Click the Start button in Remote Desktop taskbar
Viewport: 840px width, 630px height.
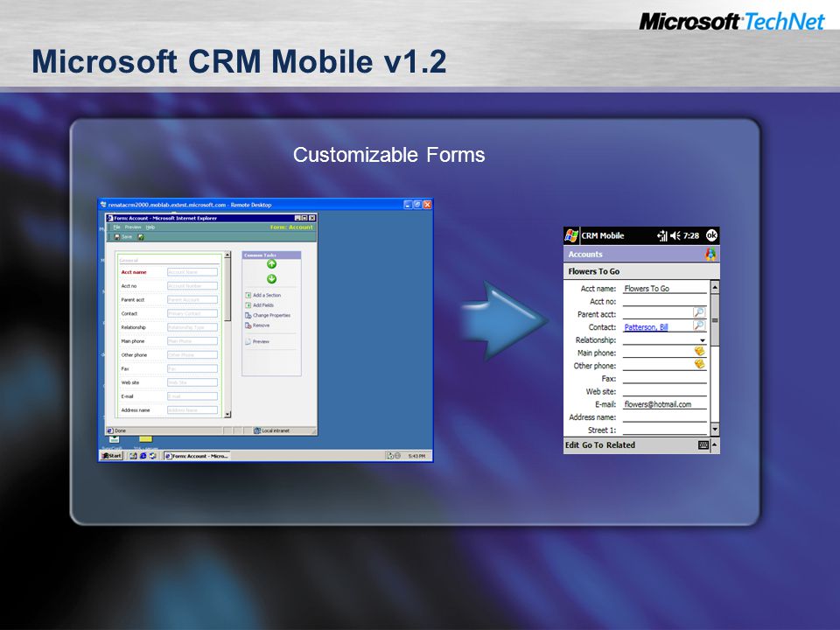pyautogui.click(x=112, y=456)
